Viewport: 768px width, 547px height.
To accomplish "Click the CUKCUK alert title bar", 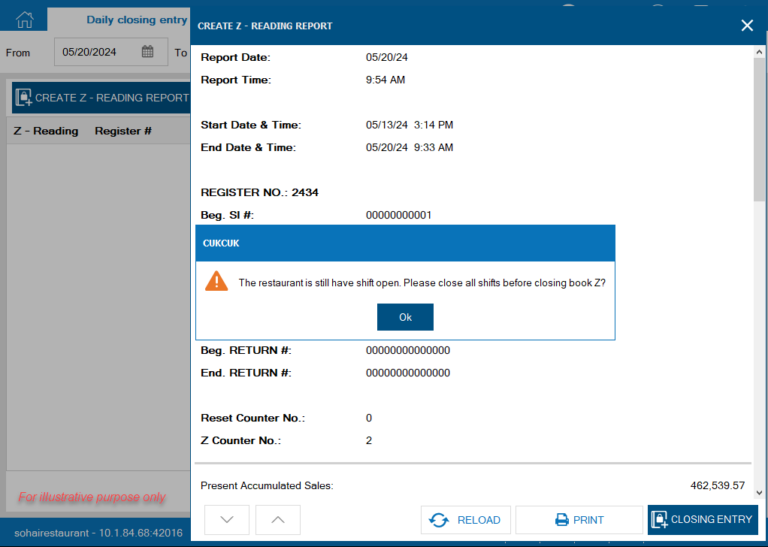I will tap(404, 242).
